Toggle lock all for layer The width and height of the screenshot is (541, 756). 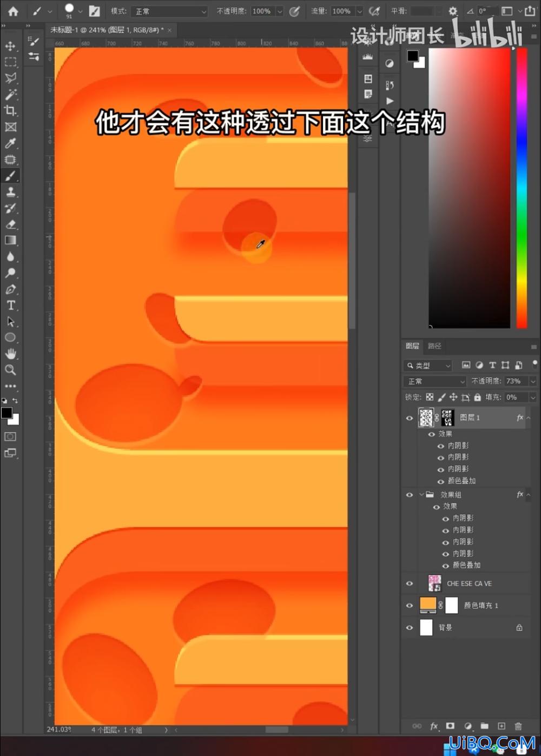pyautogui.click(x=477, y=397)
